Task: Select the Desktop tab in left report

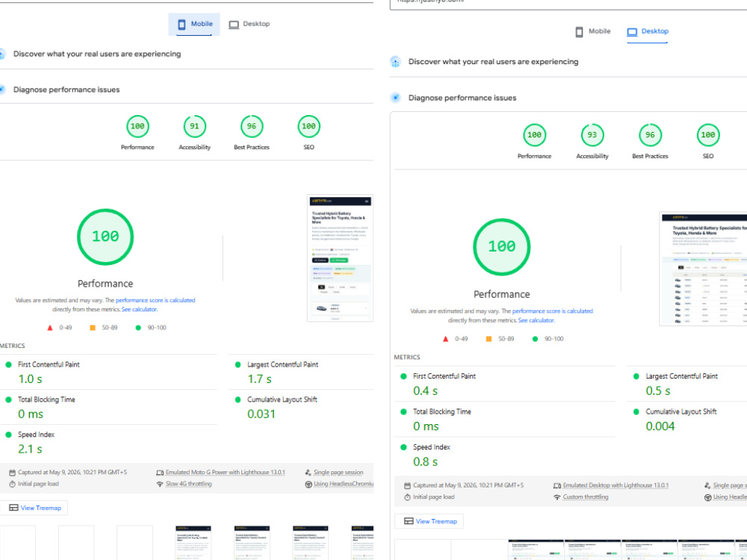Action: 249,24
